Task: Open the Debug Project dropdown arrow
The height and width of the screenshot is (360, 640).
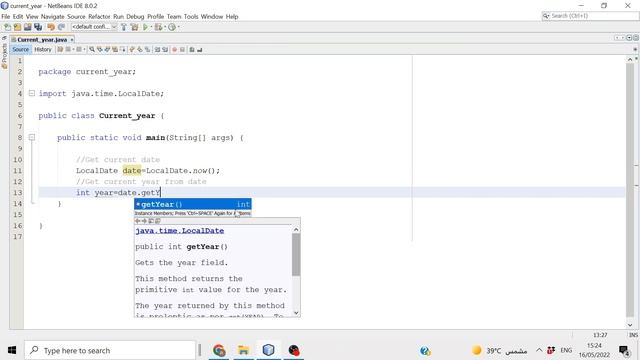Action: tap(164, 27)
